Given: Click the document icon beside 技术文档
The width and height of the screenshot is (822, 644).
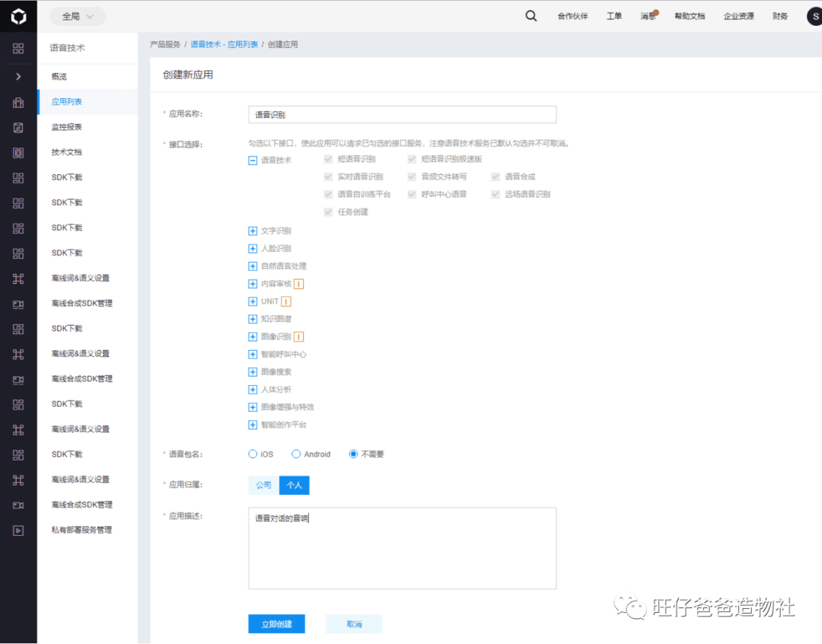Looking at the screenshot, I should [x=18, y=152].
